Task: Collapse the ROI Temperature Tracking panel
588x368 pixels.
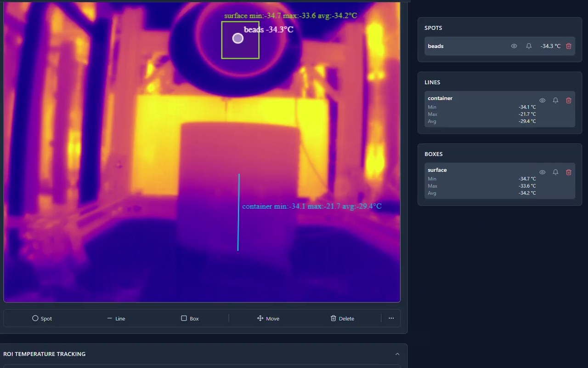Action: [x=397, y=354]
